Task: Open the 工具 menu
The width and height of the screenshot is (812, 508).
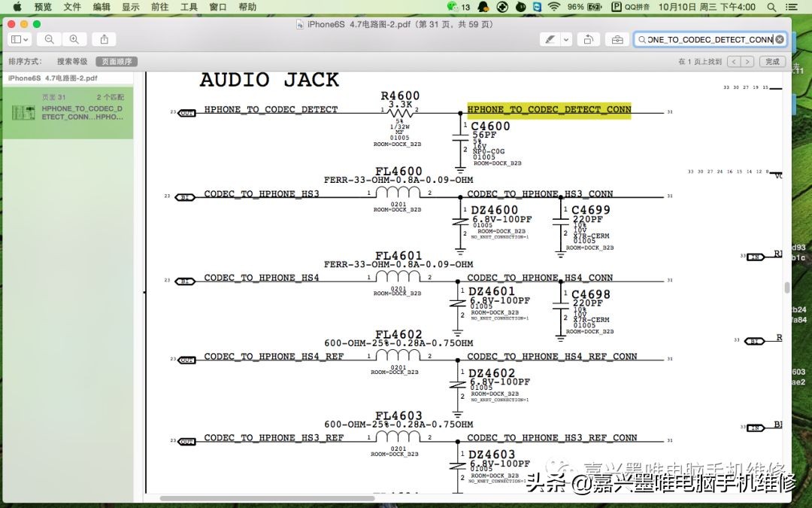Action: (189, 7)
